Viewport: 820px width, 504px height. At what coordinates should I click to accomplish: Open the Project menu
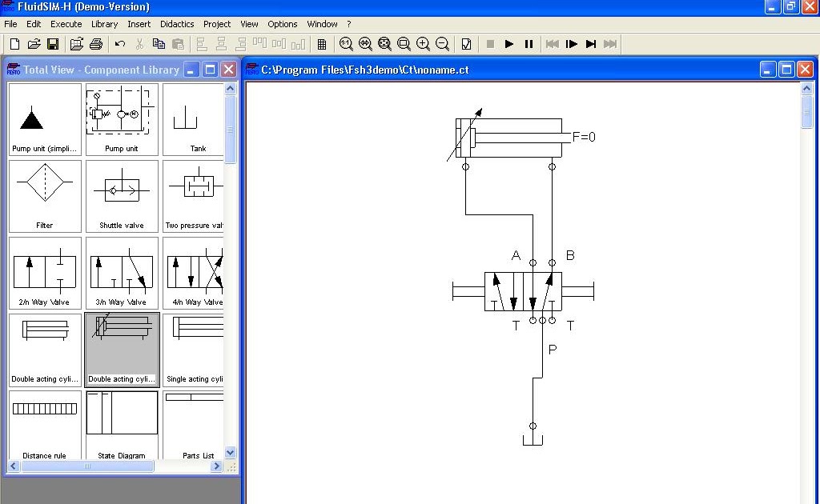(217, 24)
